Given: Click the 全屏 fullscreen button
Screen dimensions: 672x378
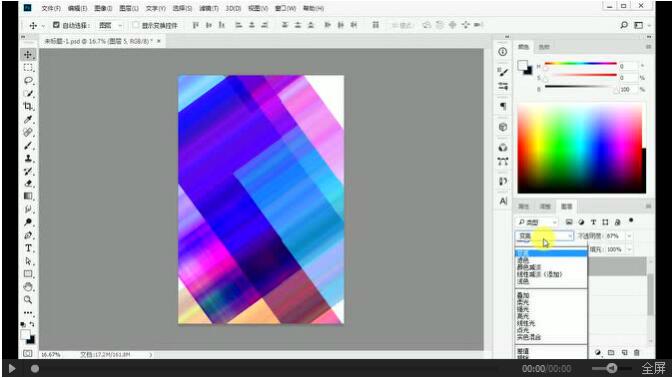Looking at the screenshot, I should [x=654, y=368].
